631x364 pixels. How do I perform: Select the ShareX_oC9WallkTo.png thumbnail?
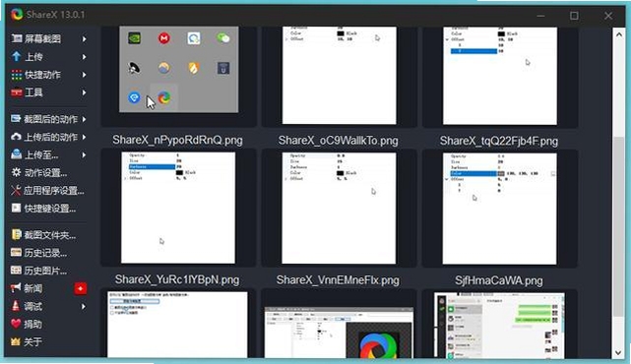[x=340, y=75]
